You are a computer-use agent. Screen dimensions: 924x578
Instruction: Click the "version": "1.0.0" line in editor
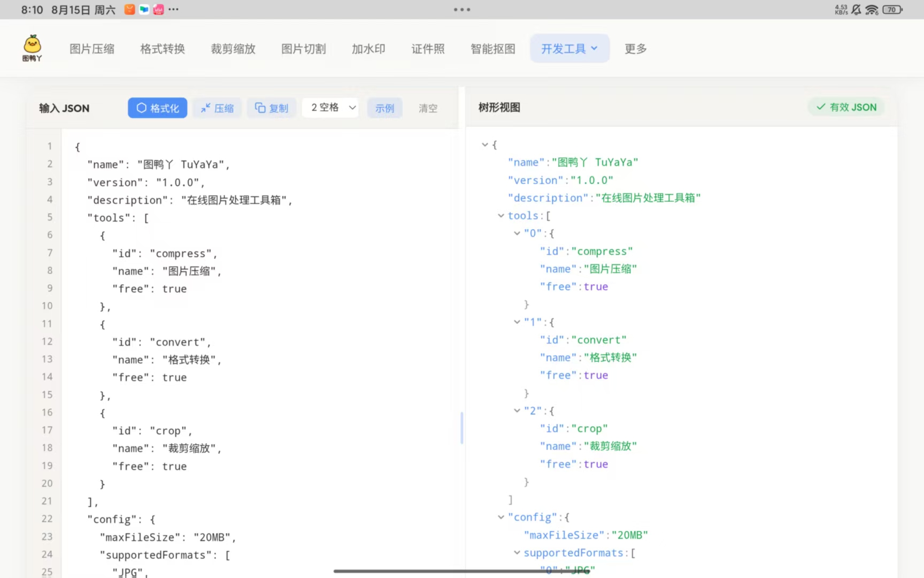[146, 182]
